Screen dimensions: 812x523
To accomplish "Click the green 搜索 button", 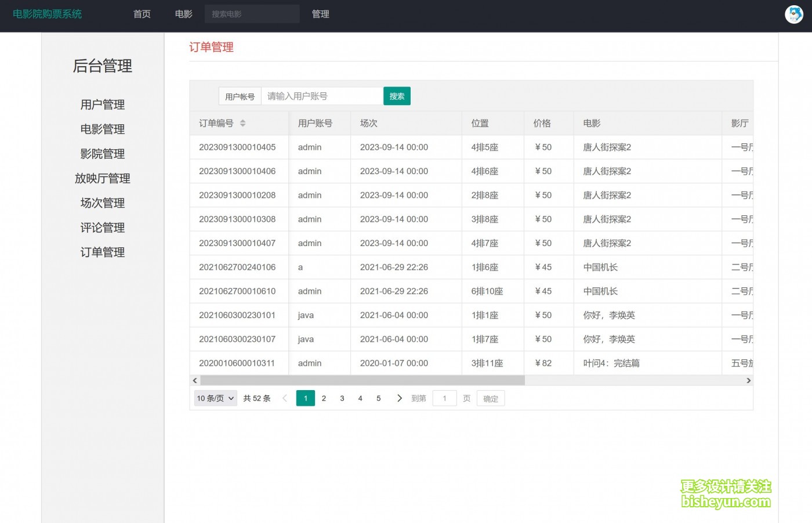I will pos(397,96).
